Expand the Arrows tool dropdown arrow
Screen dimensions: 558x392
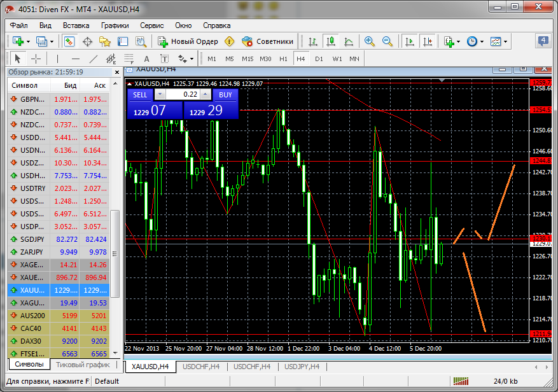coord(192,59)
